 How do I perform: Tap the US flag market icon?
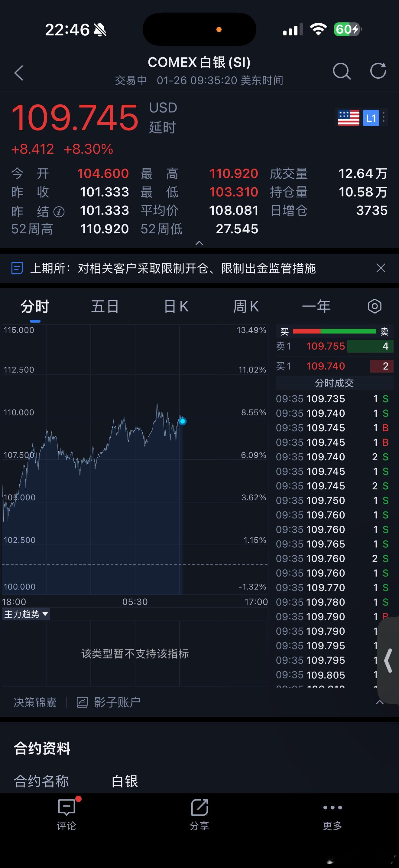click(349, 118)
